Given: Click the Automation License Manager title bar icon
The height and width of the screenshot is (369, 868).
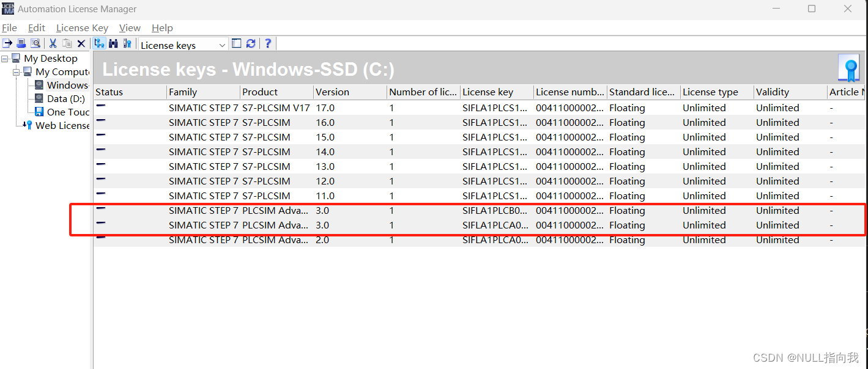Looking at the screenshot, I should pos(8,9).
